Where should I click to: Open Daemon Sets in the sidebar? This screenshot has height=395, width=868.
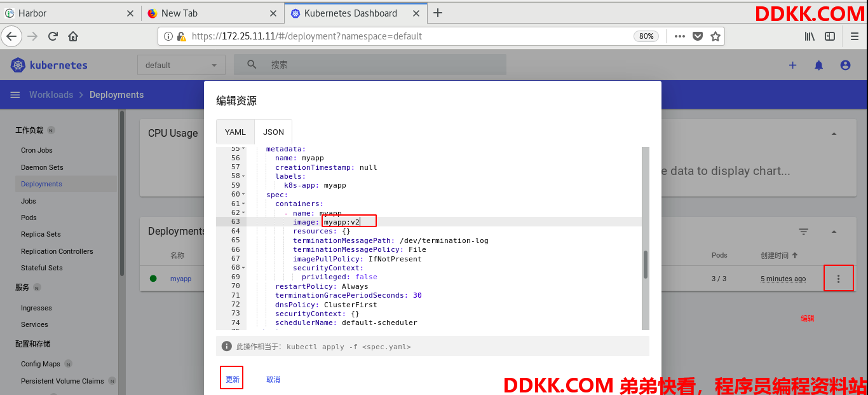coord(42,167)
